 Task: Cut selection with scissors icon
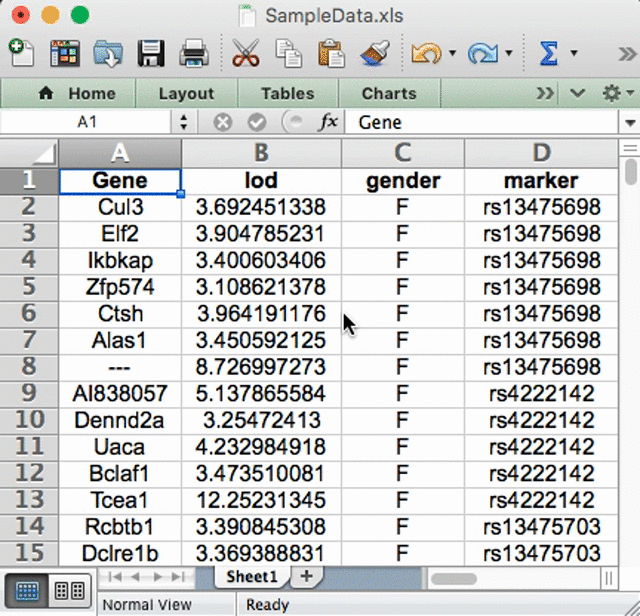[x=246, y=53]
